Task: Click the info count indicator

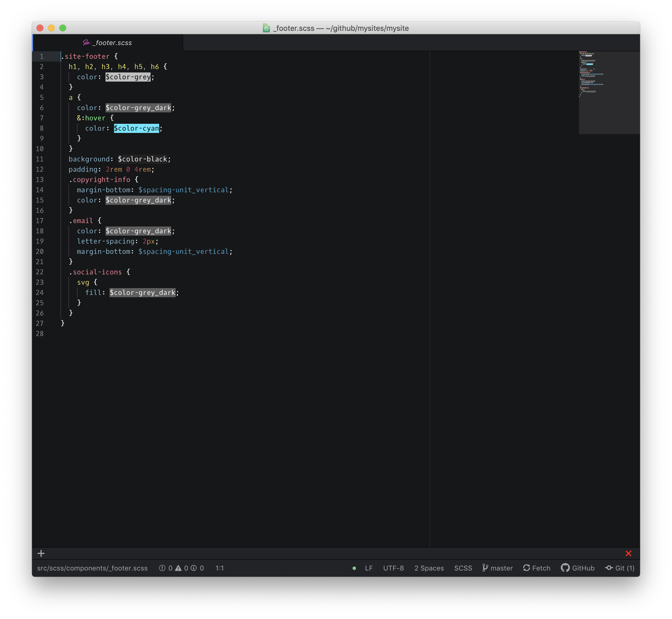Action: coord(194,568)
